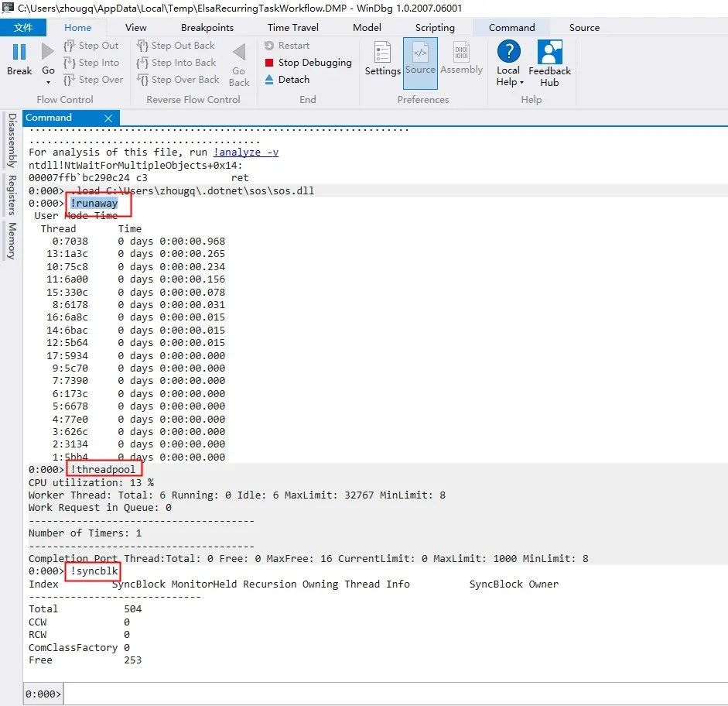Click 'CPU utilization: 13 %' line
The image size is (728, 706).
(x=91, y=482)
